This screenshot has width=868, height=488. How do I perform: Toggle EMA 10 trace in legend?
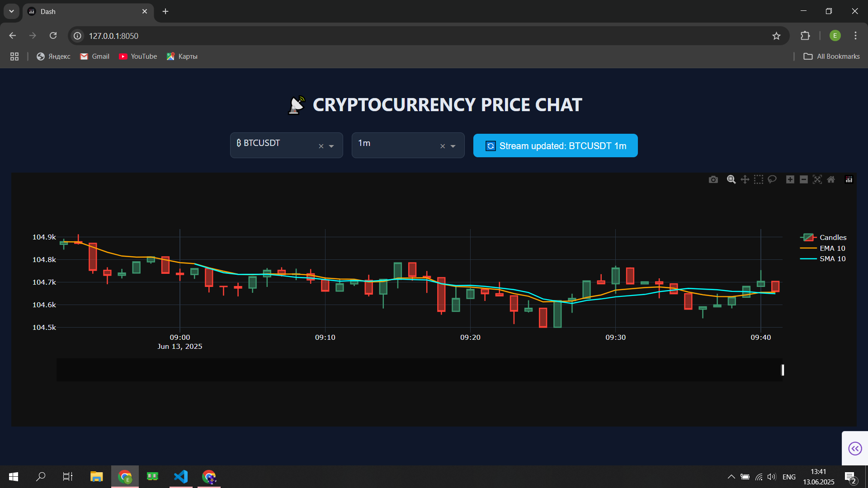click(832, 248)
